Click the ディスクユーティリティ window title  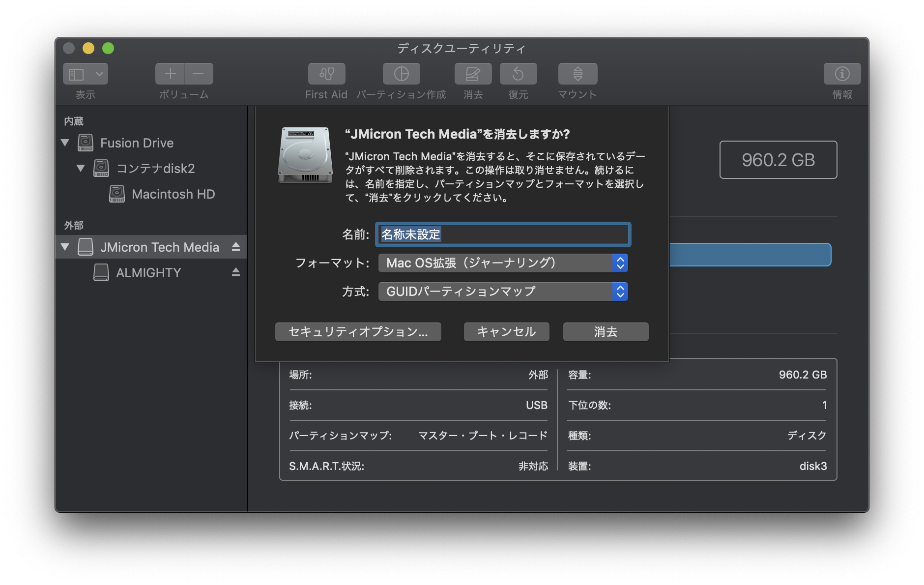point(462,48)
